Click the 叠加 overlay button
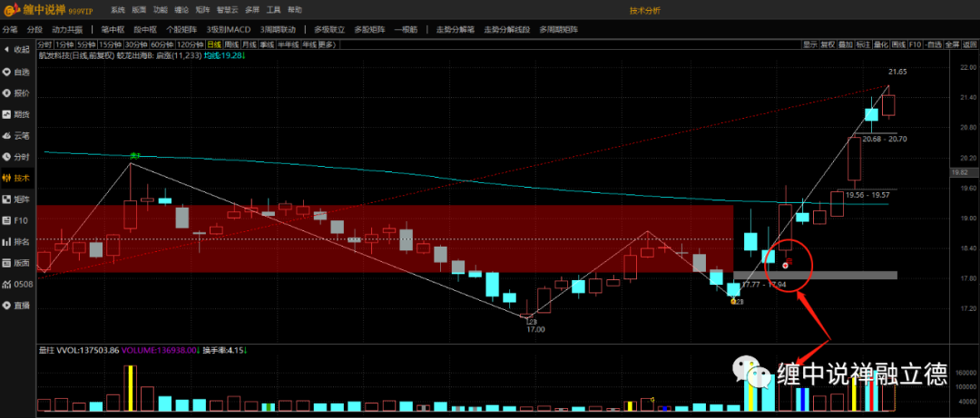This screenshot has width=980, height=418. (x=845, y=44)
